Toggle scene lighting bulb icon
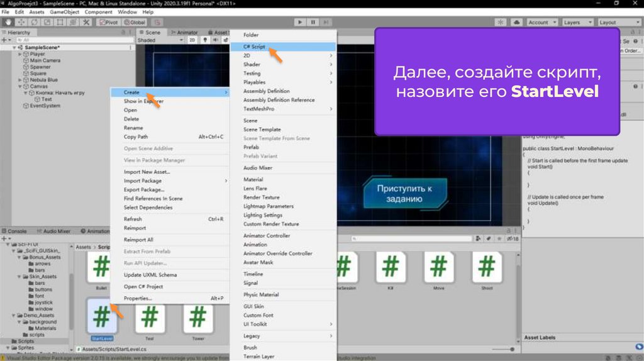The image size is (644, 361). pos(205,40)
